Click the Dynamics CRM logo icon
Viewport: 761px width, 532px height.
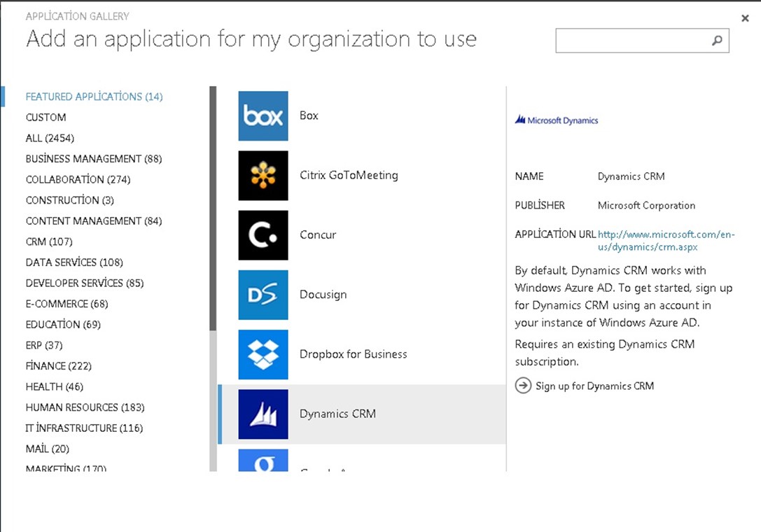263,414
